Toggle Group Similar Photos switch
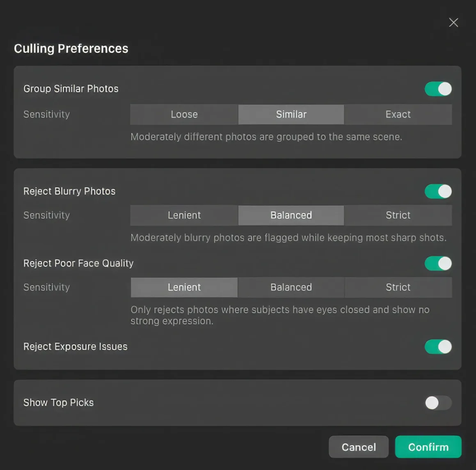The height and width of the screenshot is (470, 476). pos(438,89)
